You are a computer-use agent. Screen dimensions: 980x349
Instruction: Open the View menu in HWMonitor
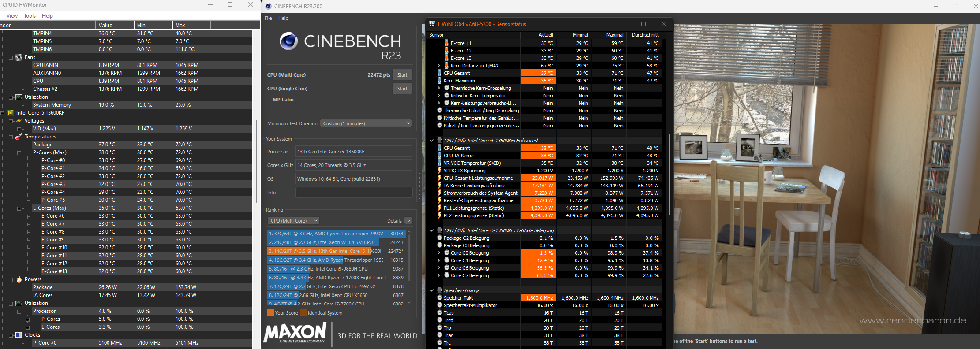point(12,16)
